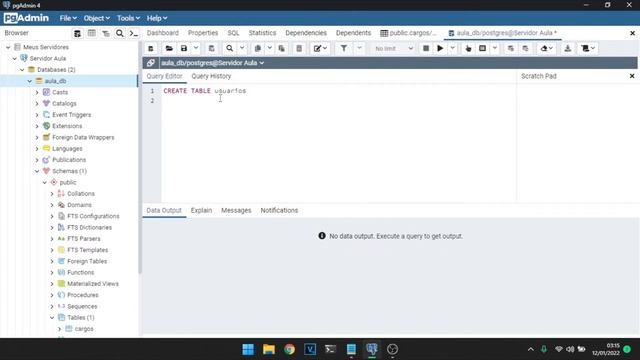Switch to the Properties tab
This screenshot has width=640, height=360.
(203, 33)
